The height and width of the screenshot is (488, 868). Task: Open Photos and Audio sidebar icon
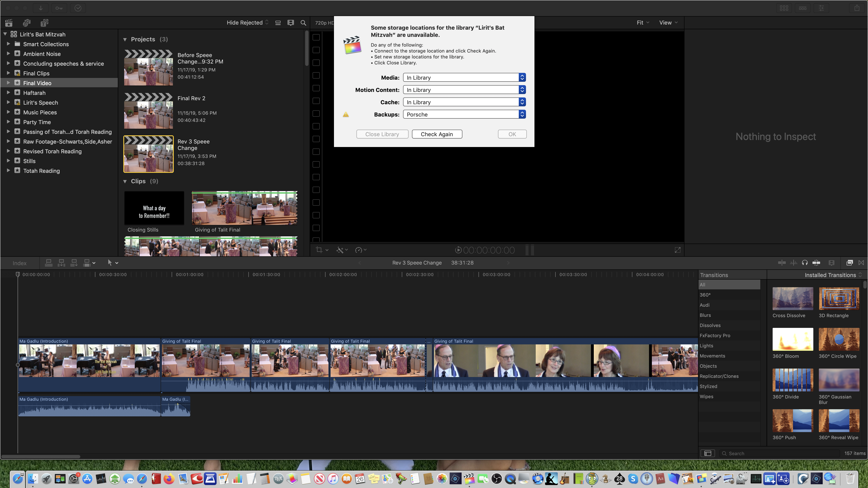point(27,23)
